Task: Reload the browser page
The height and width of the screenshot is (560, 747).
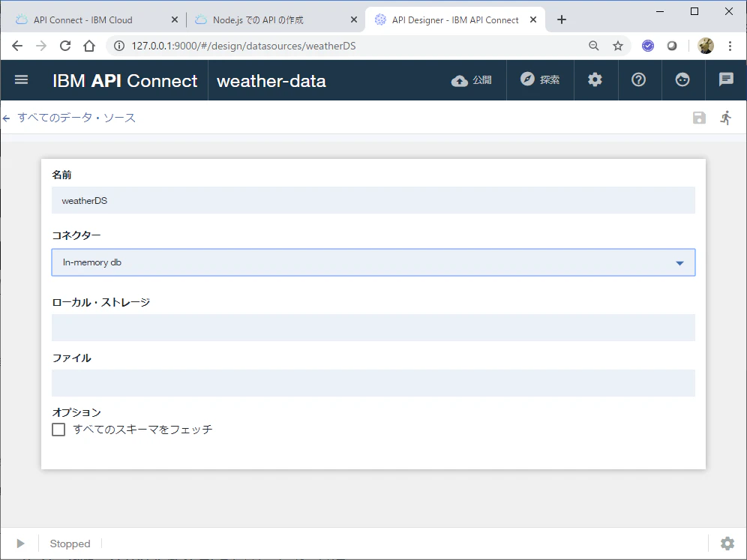Action: tap(65, 46)
